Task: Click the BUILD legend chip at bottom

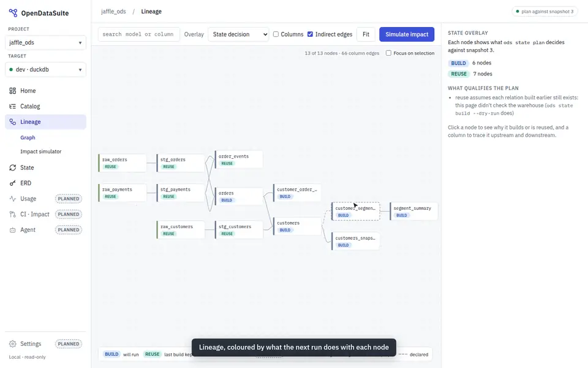Action: tap(111, 354)
